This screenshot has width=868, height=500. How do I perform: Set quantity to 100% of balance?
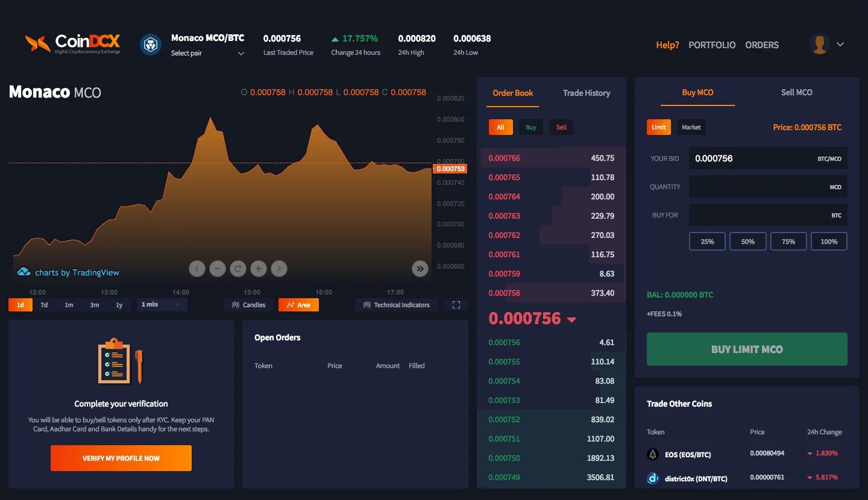[829, 242]
